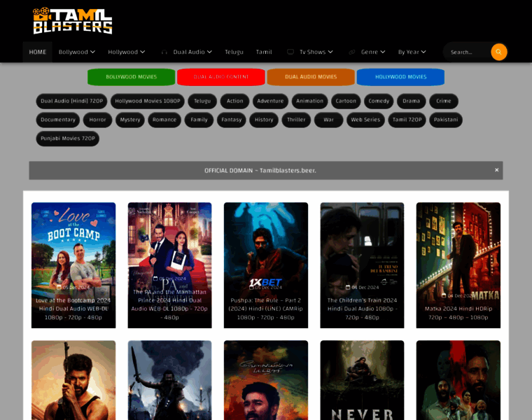Open The Children's Train 2024 poster
Screen dimensions: 532x420
coord(362,265)
